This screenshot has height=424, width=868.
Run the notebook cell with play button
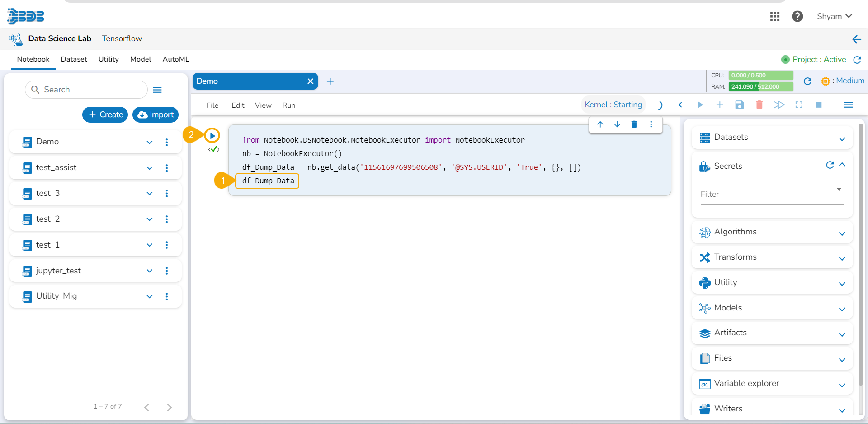[212, 136]
